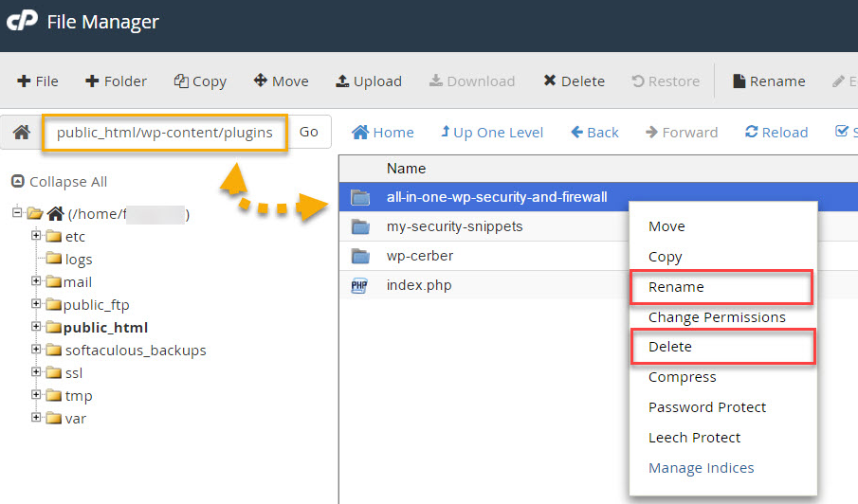Expand the var folder node
Viewport: 858px width, 504px height.
coord(36,418)
